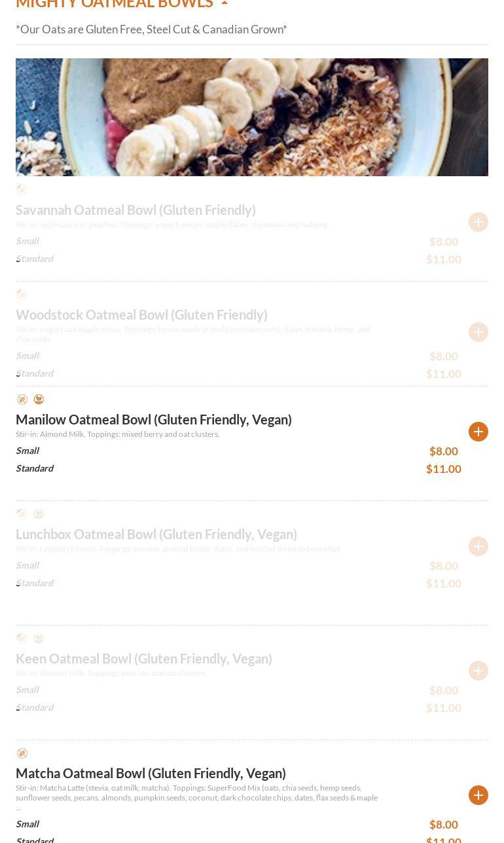Image resolution: width=504 pixels, height=843 pixels.
Task: Choose the $11.00 Manilow Standard price
Action: click(x=444, y=469)
